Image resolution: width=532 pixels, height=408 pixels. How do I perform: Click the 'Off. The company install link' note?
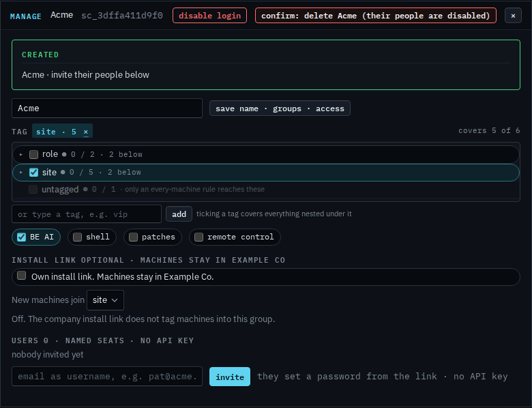coord(143,319)
